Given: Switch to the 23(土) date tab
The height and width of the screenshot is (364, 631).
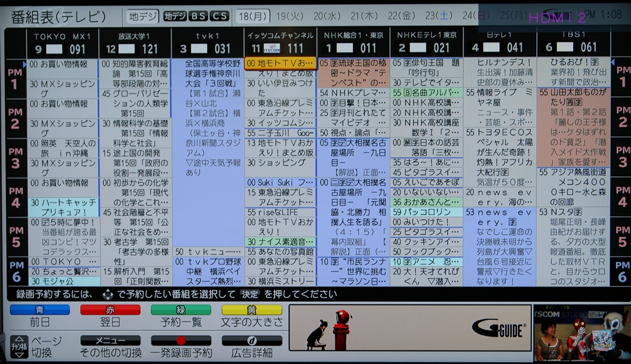Looking at the screenshot, I should tap(439, 16).
